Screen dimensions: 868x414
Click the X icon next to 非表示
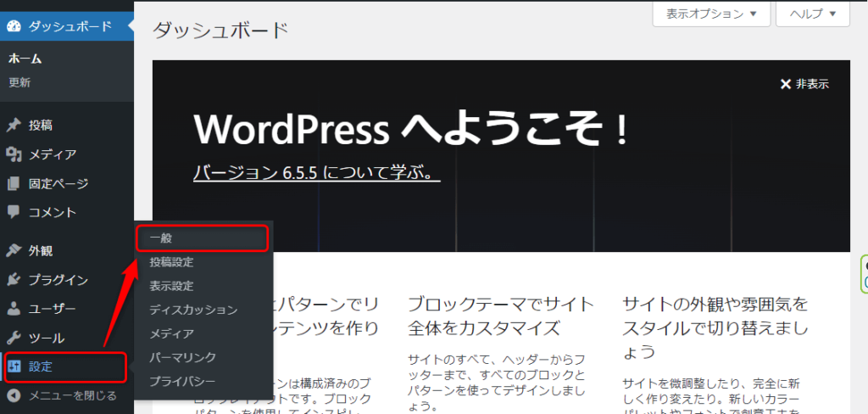pos(785,84)
